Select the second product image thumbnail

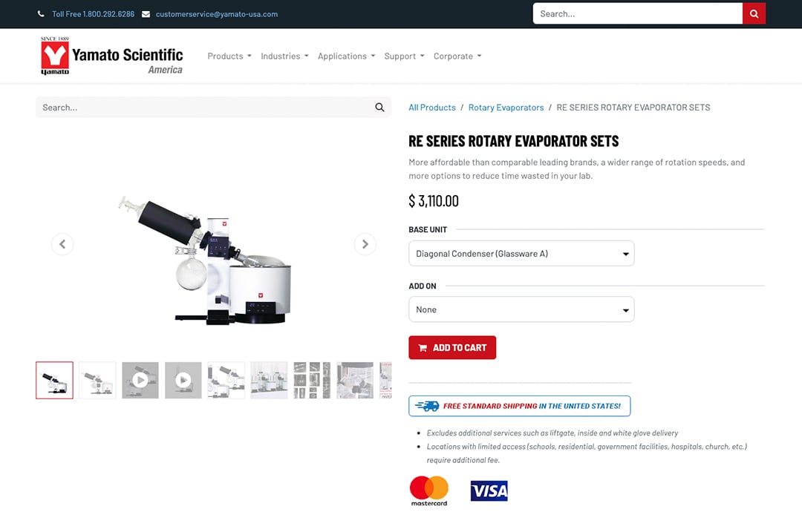pyautogui.click(x=97, y=380)
